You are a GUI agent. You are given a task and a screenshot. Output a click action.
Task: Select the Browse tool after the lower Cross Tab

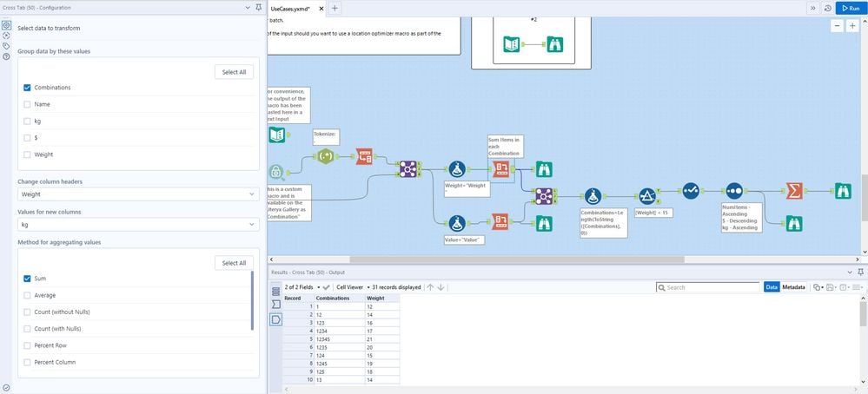coord(544,223)
